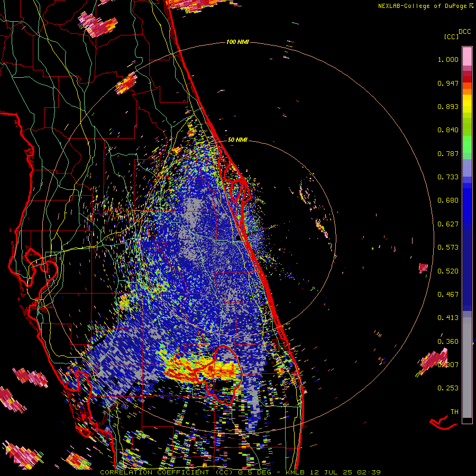Click the 0.573 value on the color scale
The height and width of the screenshot is (476, 476).
pyautogui.click(x=448, y=248)
